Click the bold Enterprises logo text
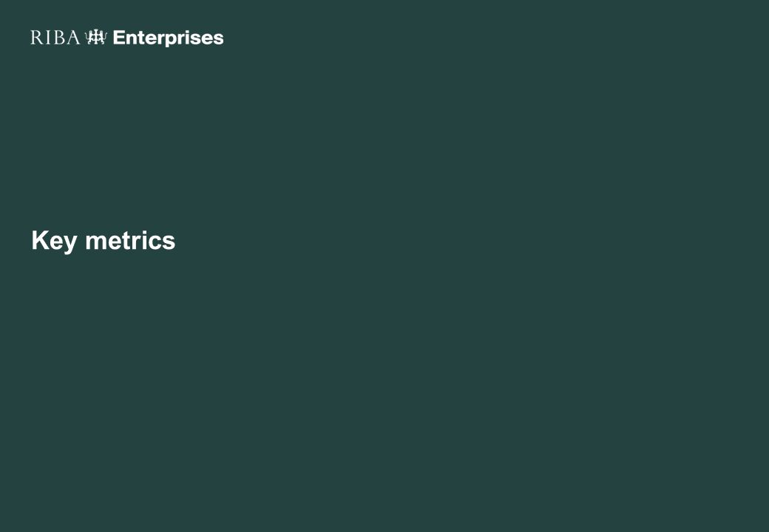Viewport: 769px width, 532px height. click(x=169, y=38)
